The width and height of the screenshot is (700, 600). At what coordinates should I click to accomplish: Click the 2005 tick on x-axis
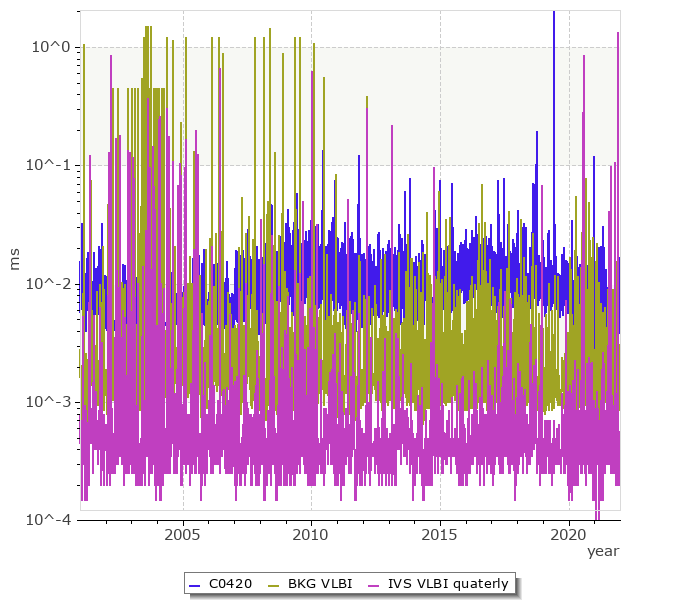coord(183,534)
